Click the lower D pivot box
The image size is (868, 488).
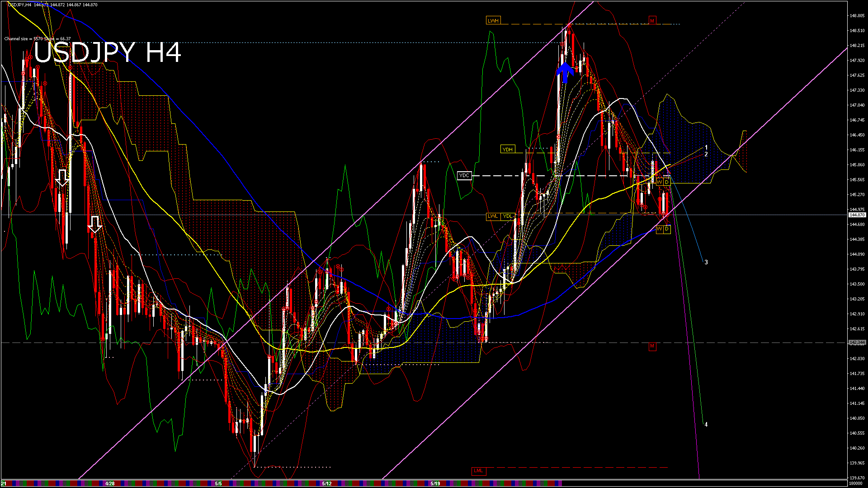pos(667,229)
